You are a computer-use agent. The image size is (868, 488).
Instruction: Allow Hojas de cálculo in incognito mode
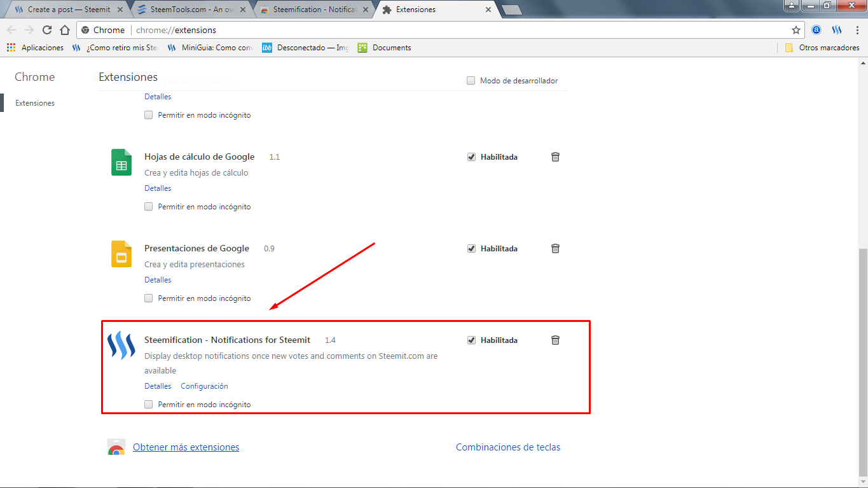click(x=149, y=207)
